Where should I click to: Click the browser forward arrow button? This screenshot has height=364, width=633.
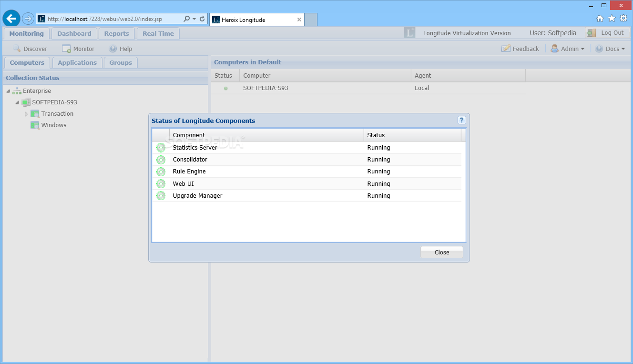point(28,19)
